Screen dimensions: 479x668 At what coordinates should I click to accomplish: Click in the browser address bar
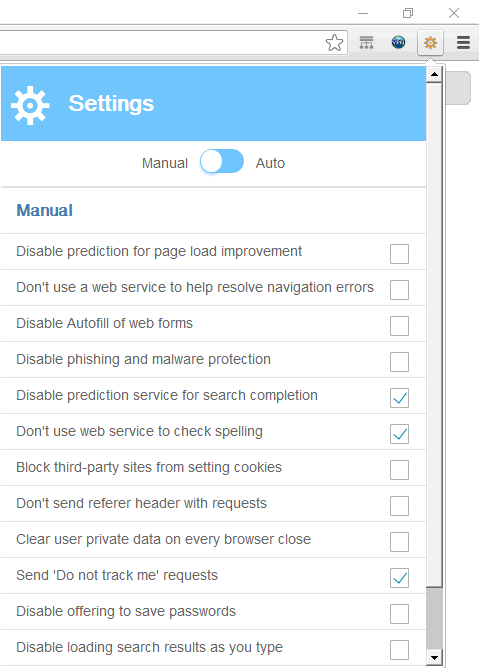click(162, 43)
